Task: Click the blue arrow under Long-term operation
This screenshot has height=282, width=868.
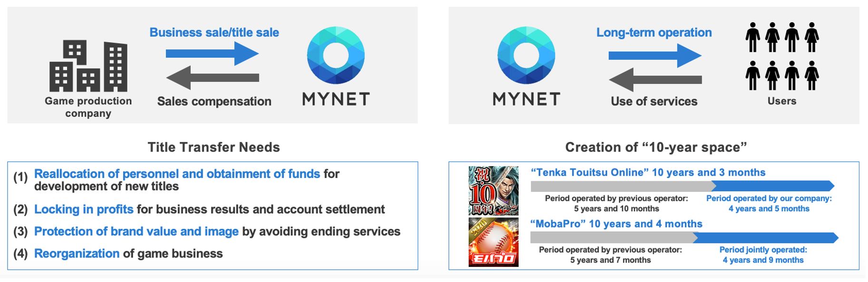Action: [x=655, y=56]
